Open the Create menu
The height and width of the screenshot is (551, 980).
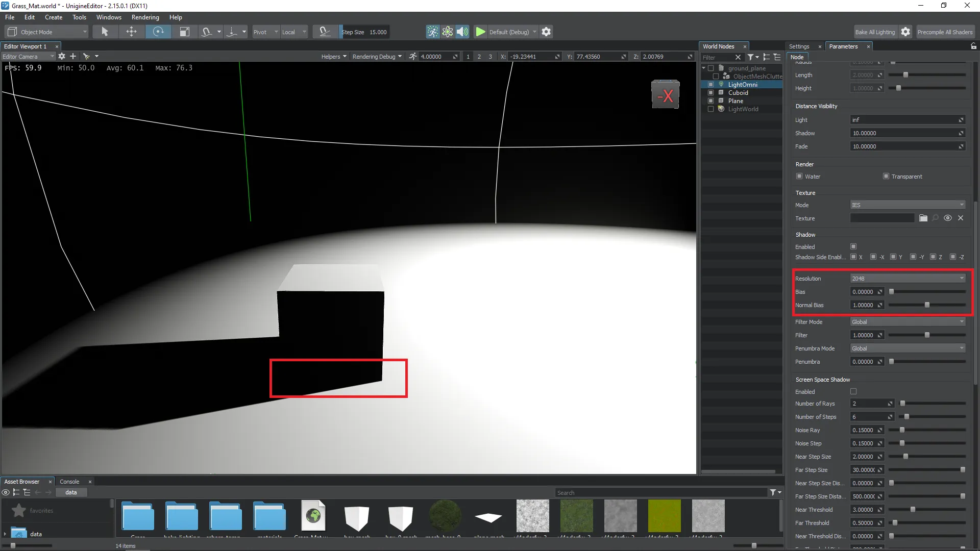coord(54,17)
